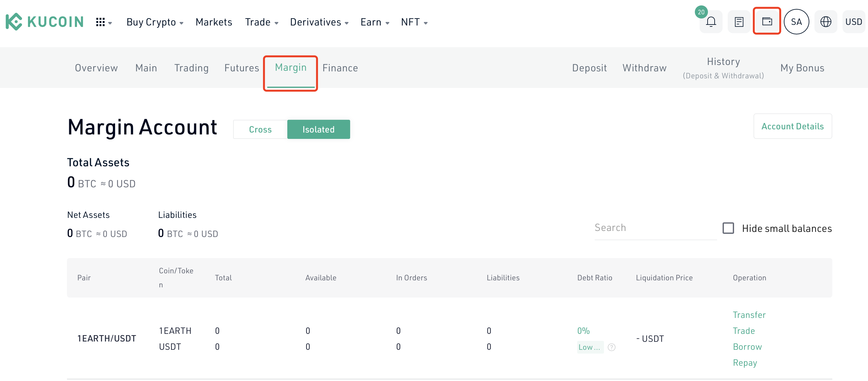Open the Withdraw page

644,68
